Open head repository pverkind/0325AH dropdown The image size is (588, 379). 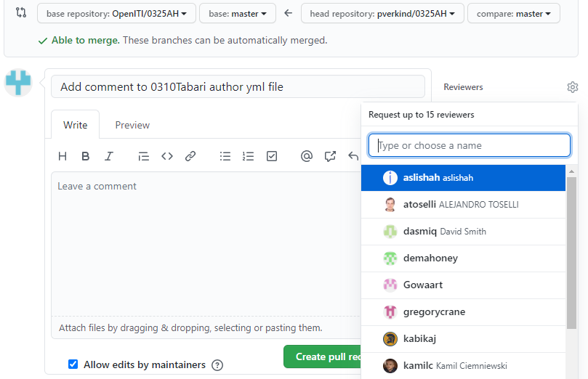382,14
